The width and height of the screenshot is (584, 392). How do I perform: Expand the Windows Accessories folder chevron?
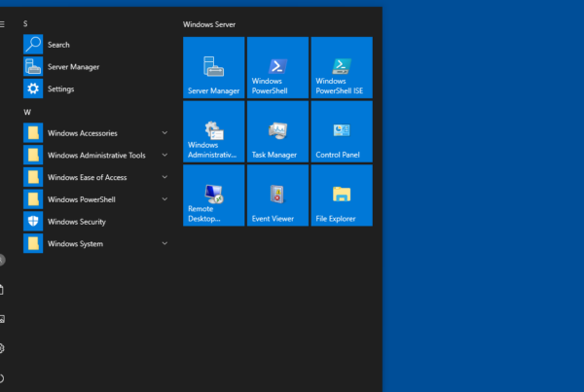click(164, 133)
